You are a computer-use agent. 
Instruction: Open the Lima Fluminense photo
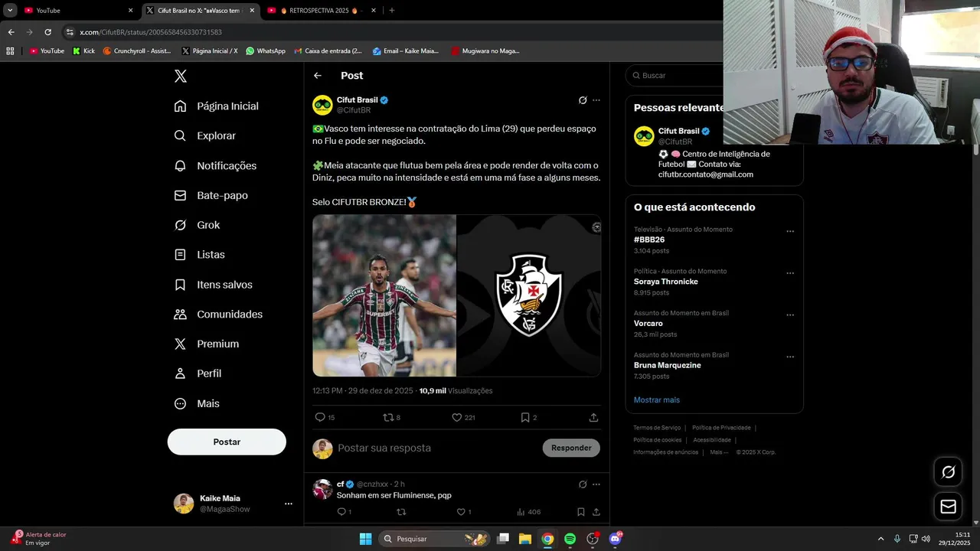pyautogui.click(x=384, y=295)
